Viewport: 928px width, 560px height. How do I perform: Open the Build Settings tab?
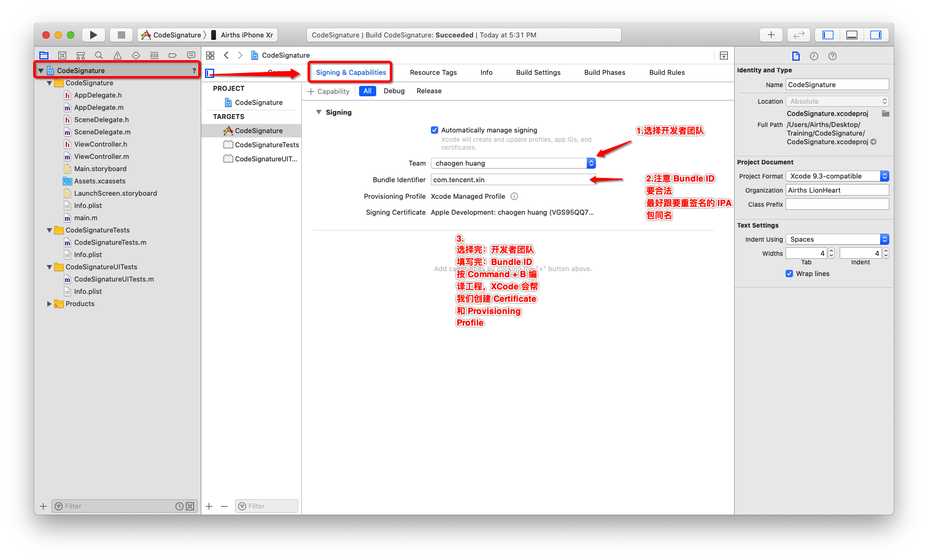click(538, 72)
